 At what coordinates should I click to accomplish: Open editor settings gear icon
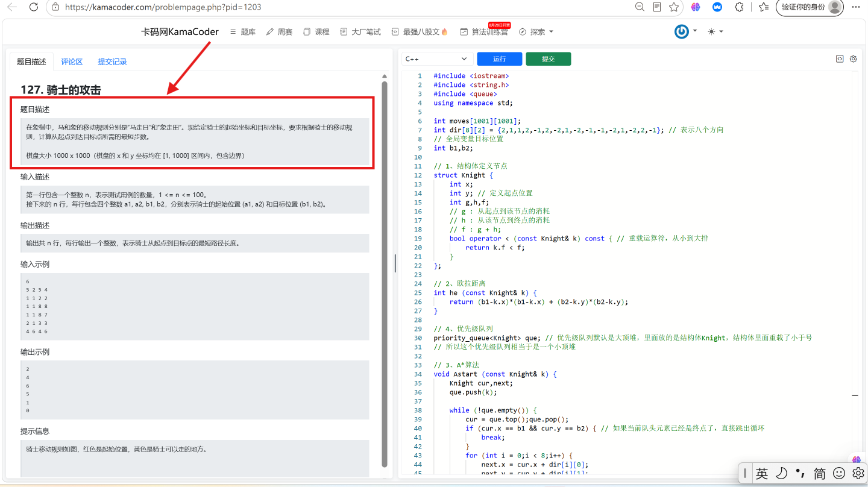pyautogui.click(x=854, y=59)
